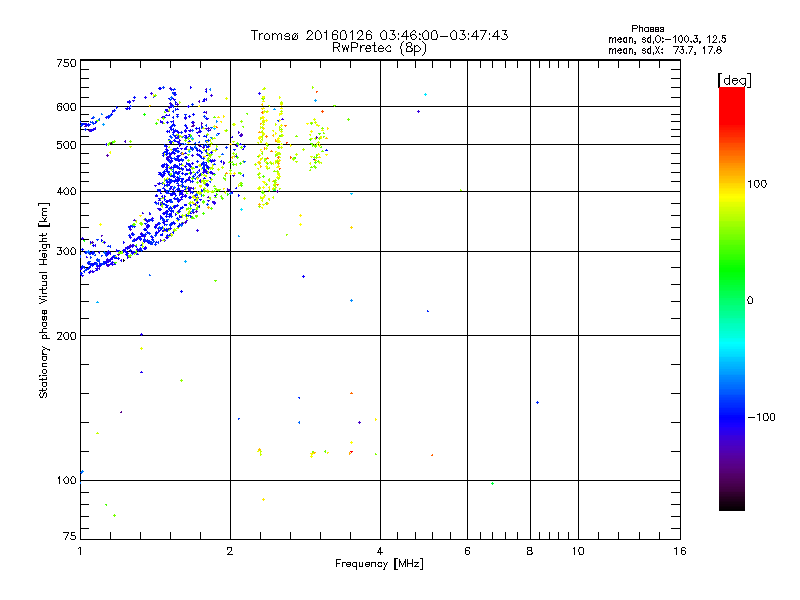Click the y-axis tick label "600"
The image size is (800, 600).
tap(66, 107)
